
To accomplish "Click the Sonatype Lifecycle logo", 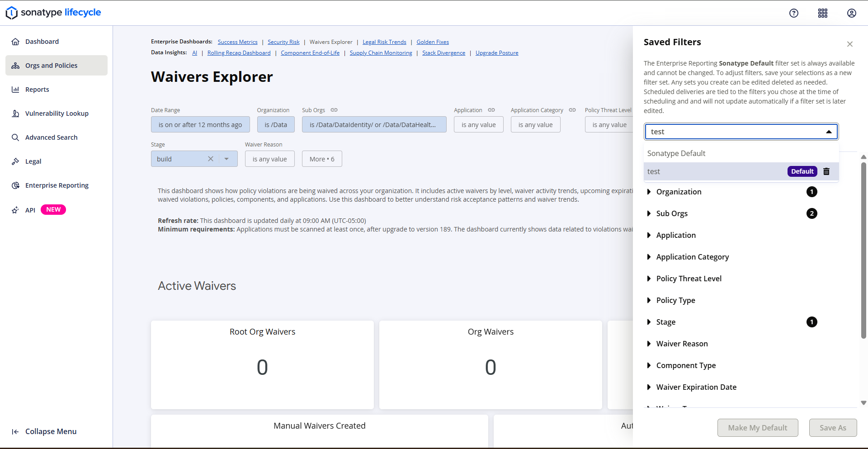I will (53, 13).
